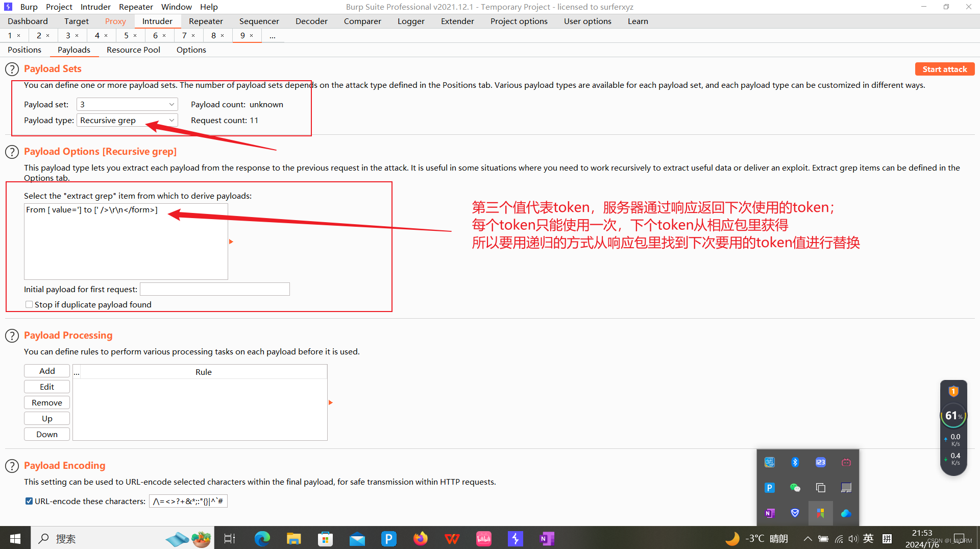Click Windows Start button
980x549 pixels.
15,538
